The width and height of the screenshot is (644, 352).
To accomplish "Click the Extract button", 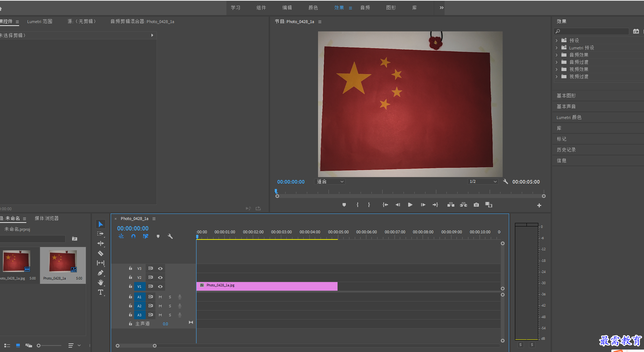I will [463, 205].
